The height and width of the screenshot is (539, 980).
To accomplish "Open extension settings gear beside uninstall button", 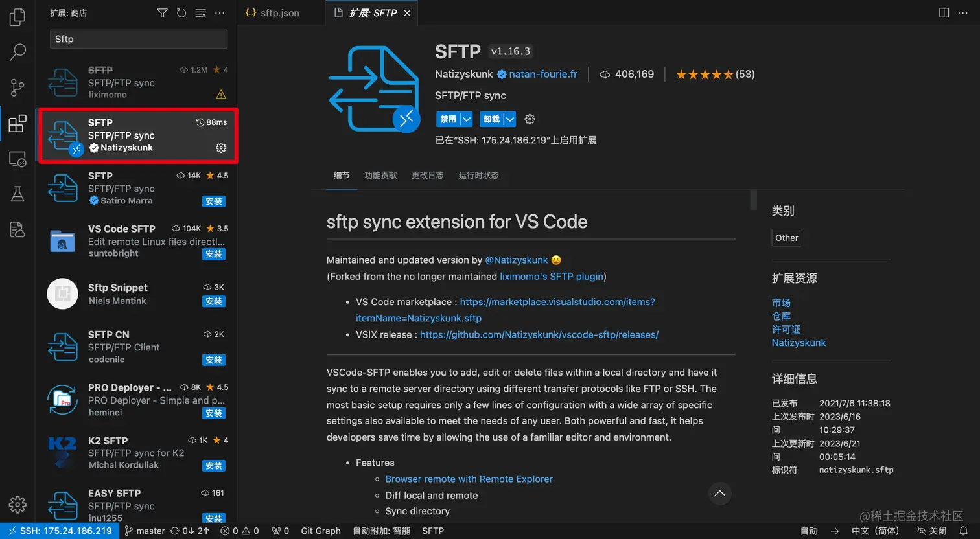I will click(530, 119).
